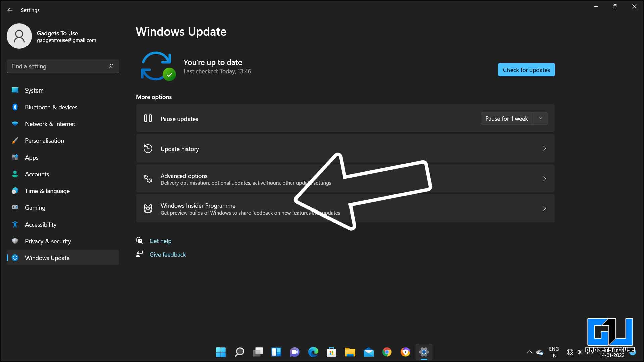644x362 pixels.
Task: Open the Accounts settings section
Action: tap(37, 174)
